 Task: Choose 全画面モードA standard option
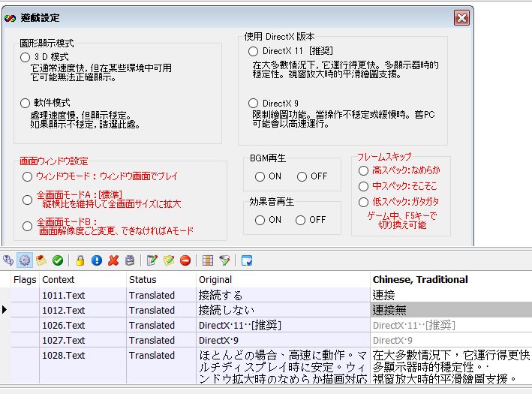[27, 200]
